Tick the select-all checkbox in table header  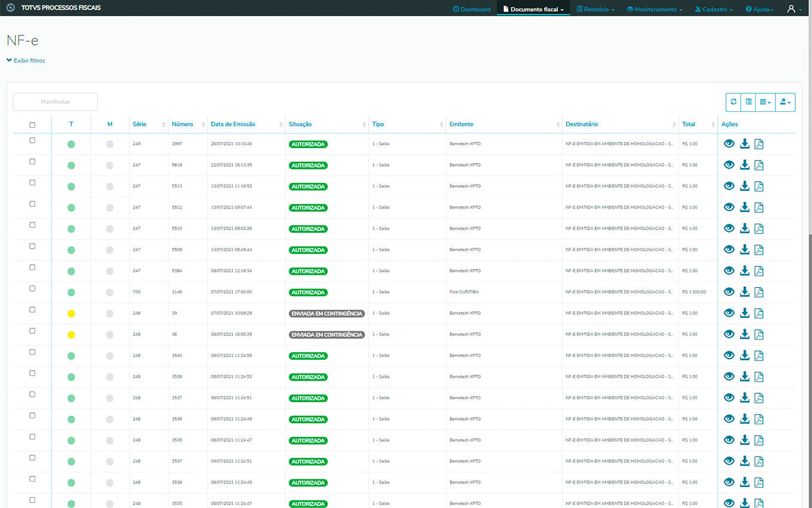click(x=32, y=125)
